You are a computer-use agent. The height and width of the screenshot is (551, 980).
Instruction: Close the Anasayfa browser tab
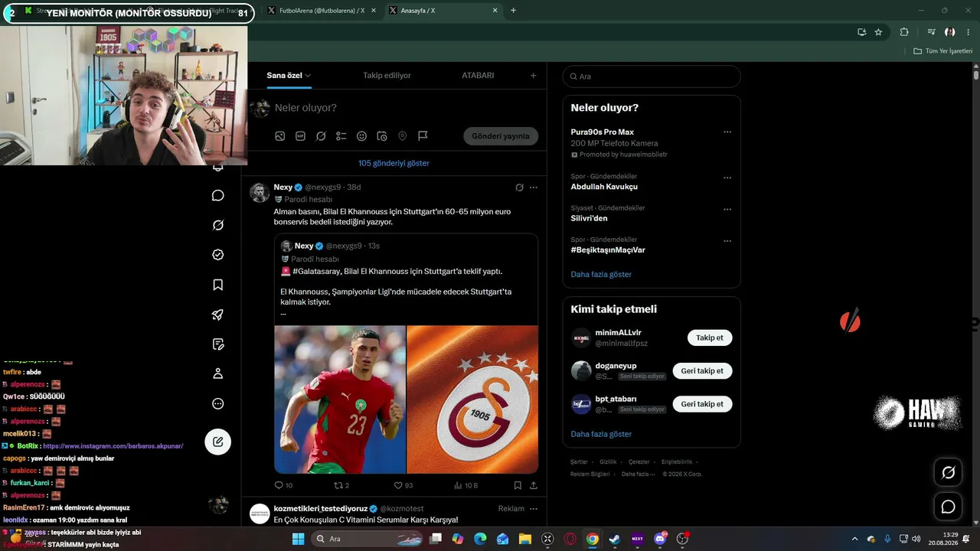[x=495, y=11]
